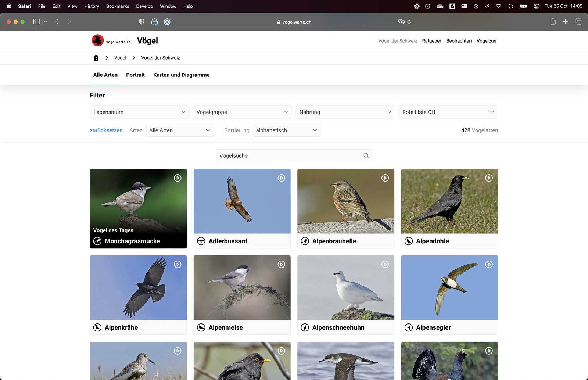Play the Mönchsgrasmücke bird call
The height and width of the screenshot is (380, 588).
pyautogui.click(x=178, y=178)
